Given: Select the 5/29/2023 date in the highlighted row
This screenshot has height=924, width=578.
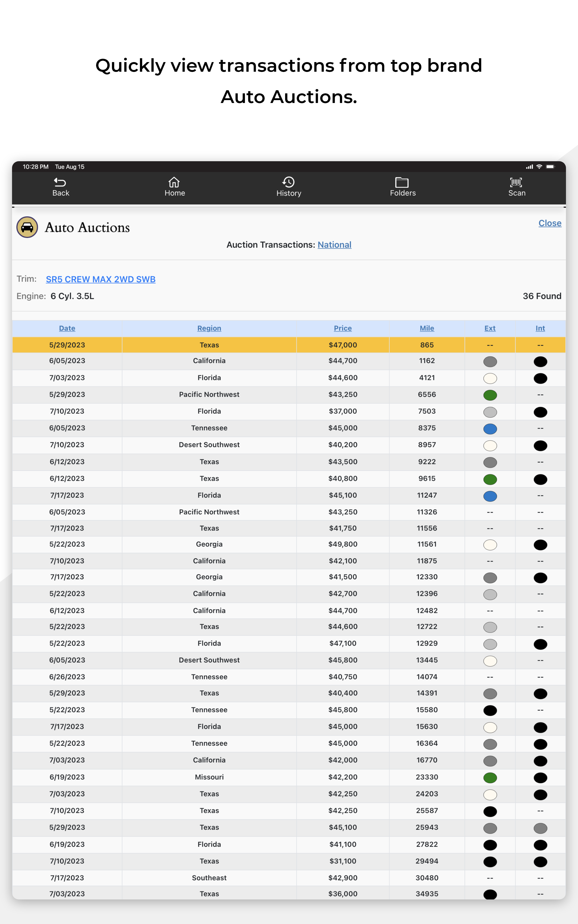Looking at the screenshot, I should [x=67, y=345].
